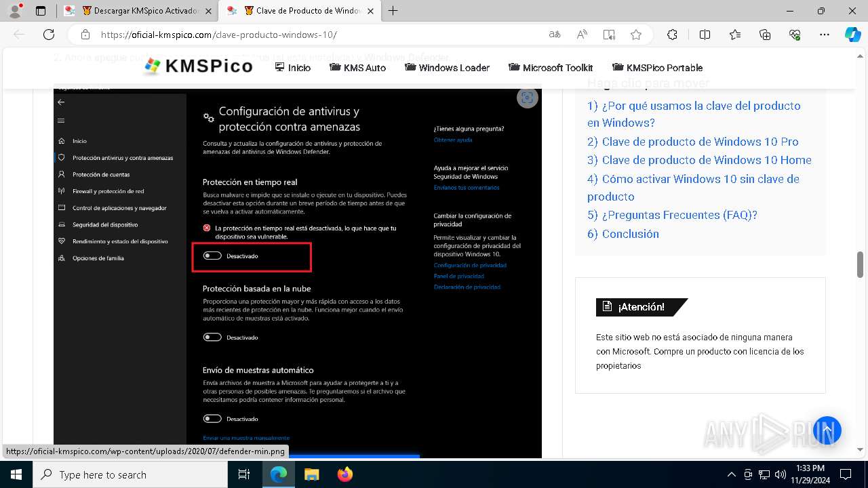The image size is (868, 488).
Task: Click the page vertical scrollbar thumb
Action: click(861, 264)
